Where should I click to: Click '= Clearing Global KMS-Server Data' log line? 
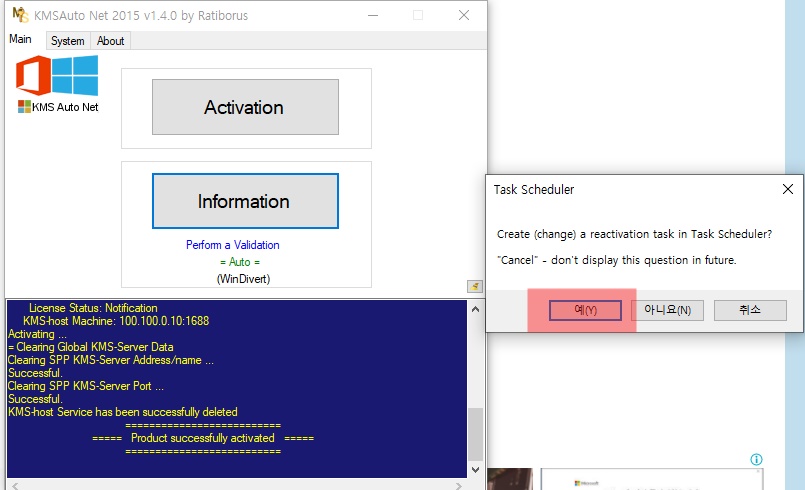(x=90, y=347)
